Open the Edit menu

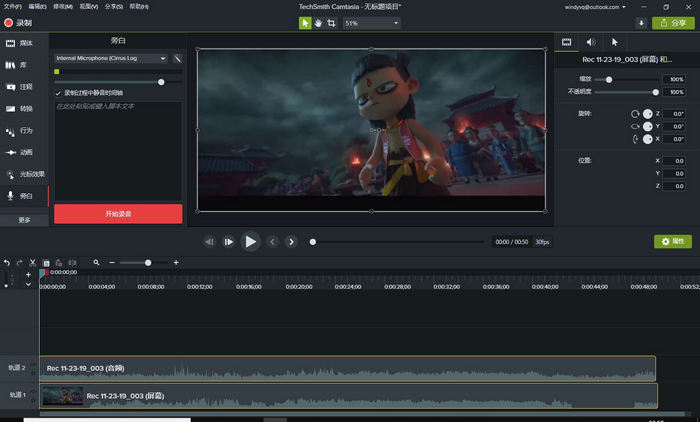[38, 7]
